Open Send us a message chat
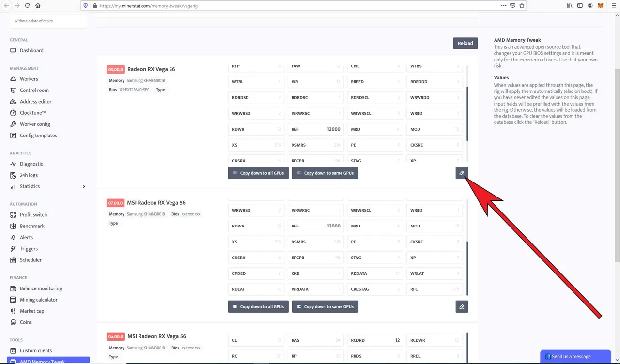Image resolution: width=620 pixels, height=364 pixels. 575,357
